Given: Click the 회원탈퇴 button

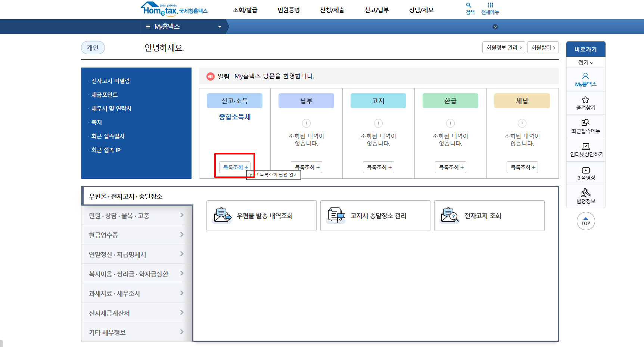Looking at the screenshot, I should pyautogui.click(x=543, y=47).
